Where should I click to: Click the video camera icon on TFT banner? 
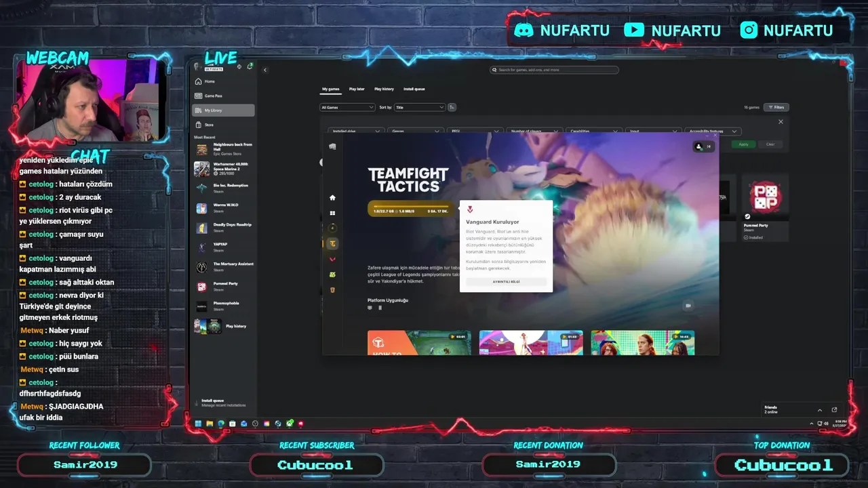[x=688, y=306]
